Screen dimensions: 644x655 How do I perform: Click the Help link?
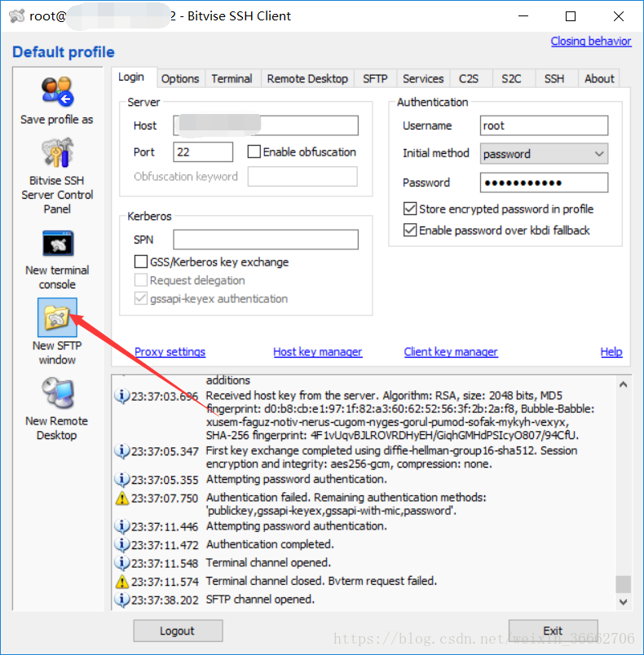click(x=611, y=352)
